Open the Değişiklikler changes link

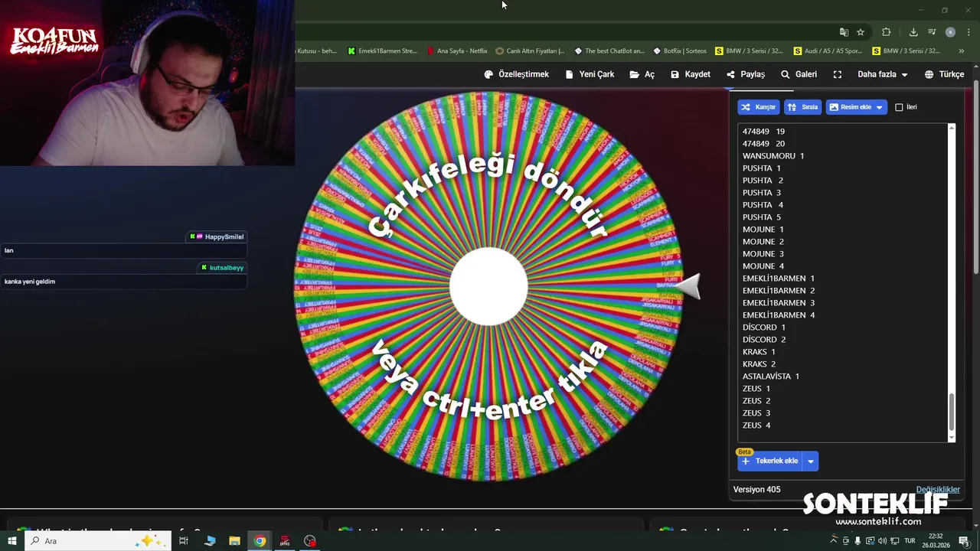coord(938,490)
